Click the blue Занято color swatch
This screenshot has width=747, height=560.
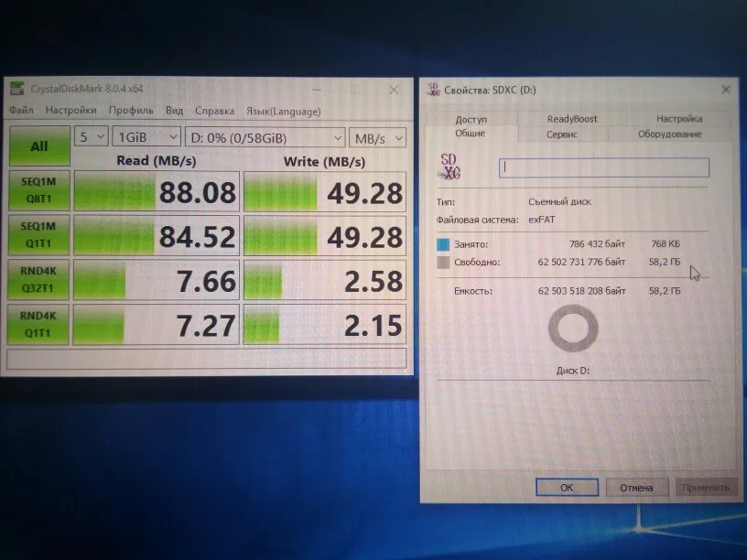[x=443, y=244]
